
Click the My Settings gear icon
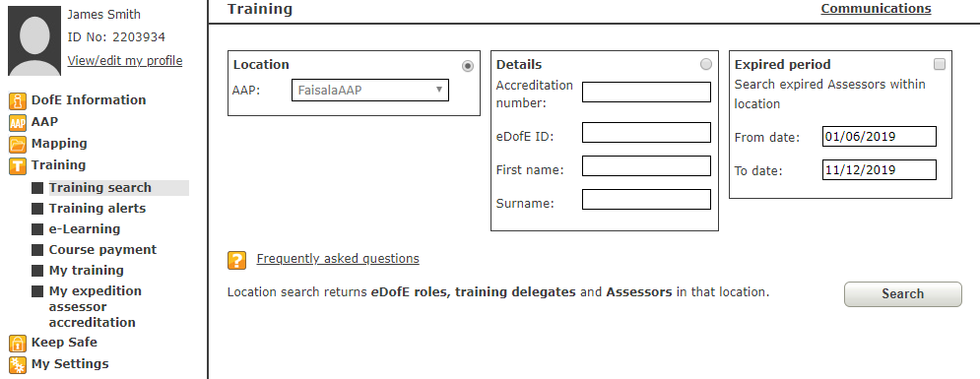click(x=18, y=365)
